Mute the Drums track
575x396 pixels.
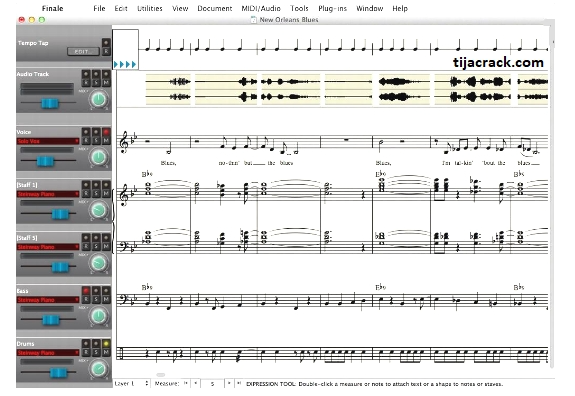106,352
